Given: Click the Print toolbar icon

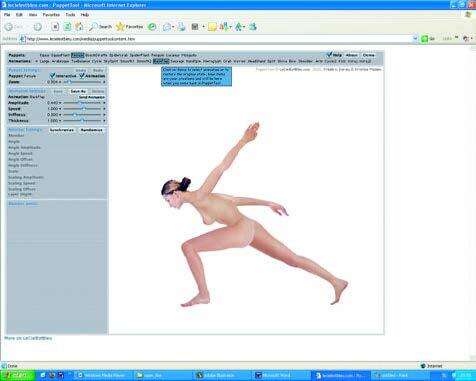Looking at the screenshot, I should (182, 27).
